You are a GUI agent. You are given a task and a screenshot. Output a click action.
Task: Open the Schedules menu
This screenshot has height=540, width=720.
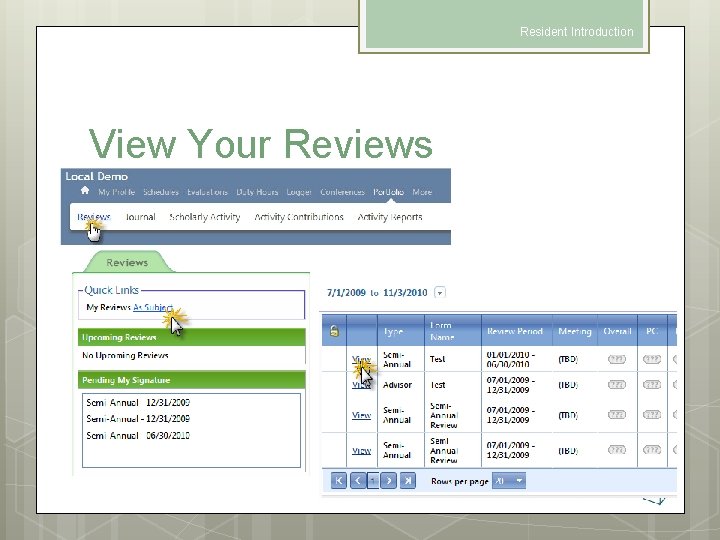[161, 192]
